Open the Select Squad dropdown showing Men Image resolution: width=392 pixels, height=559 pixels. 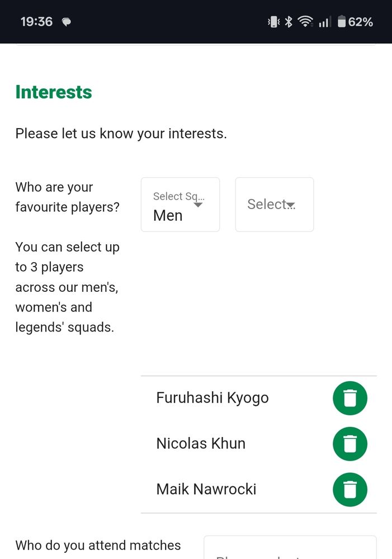coord(180,205)
